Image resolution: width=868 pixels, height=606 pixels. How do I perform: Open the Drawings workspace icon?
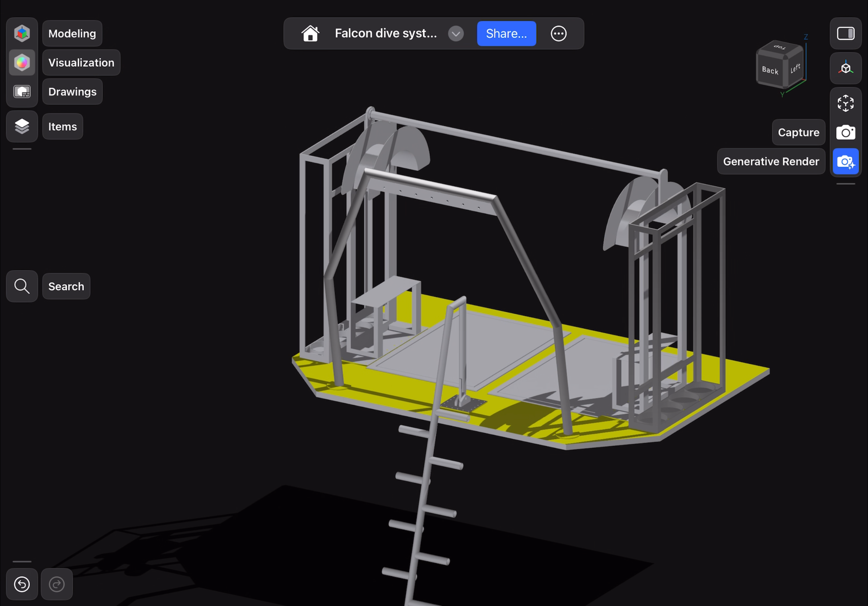[x=22, y=92]
